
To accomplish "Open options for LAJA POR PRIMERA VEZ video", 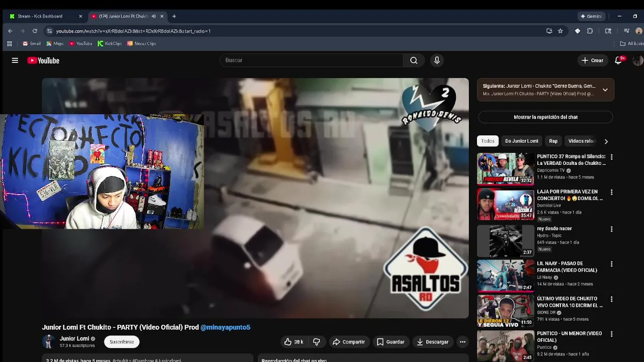I will 611,192.
